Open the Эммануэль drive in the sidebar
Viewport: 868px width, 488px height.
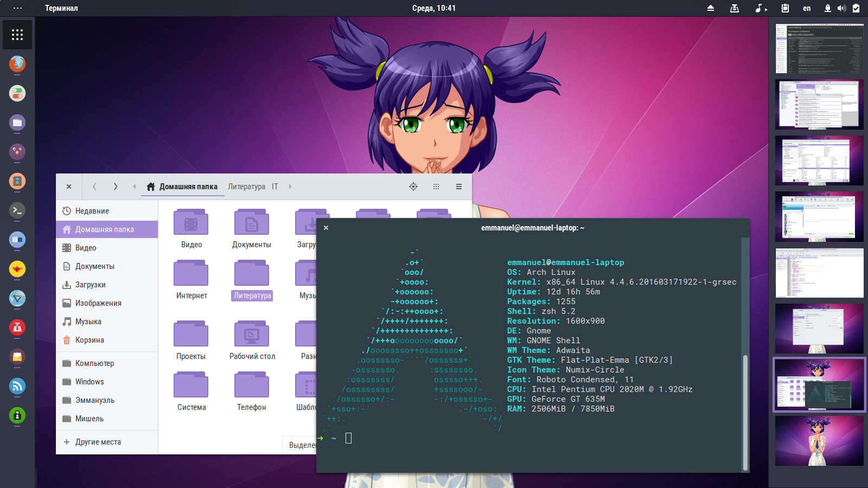pyautogui.click(x=107, y=400)
